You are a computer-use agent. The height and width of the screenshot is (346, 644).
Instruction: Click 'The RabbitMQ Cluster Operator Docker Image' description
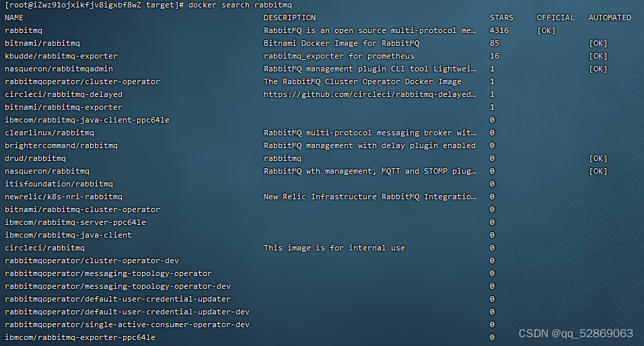coord(363,81)
